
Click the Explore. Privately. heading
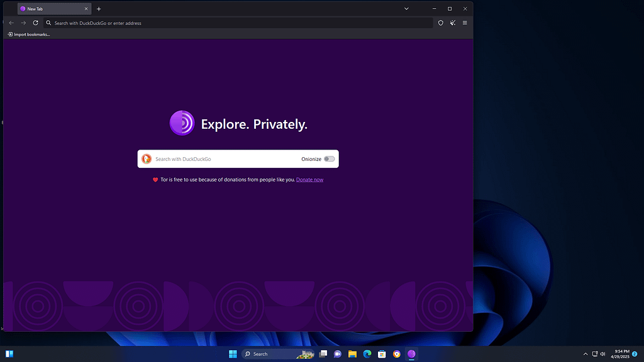click(254, 124)
